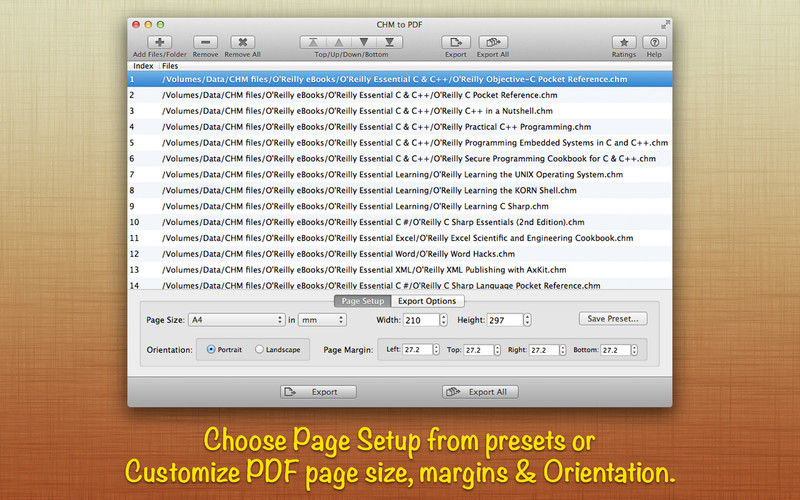Move selected file Down one position
This screenshot has height=500, width=800.
364,42
